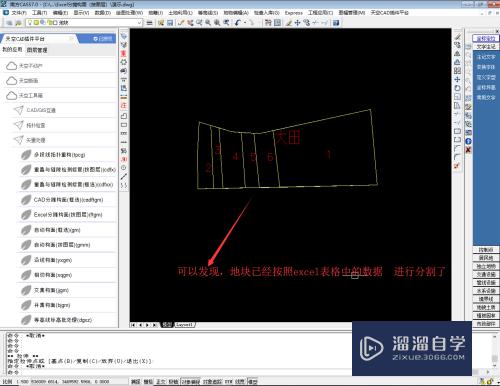Select 变换字体 in the right blue panel
Image resolution: width=500 pixels, height=386 pixels.
486,67
